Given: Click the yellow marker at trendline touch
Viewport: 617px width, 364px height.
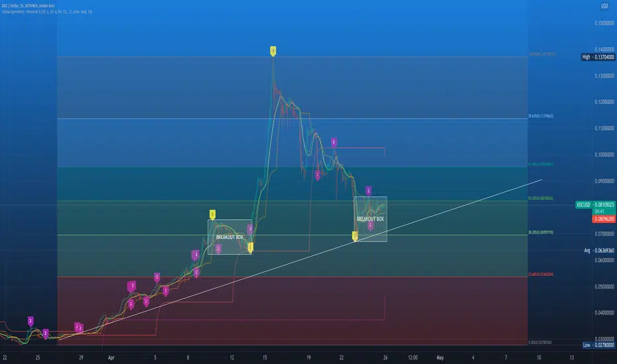Looking at the screenshot, I should (x=355, y=236).
